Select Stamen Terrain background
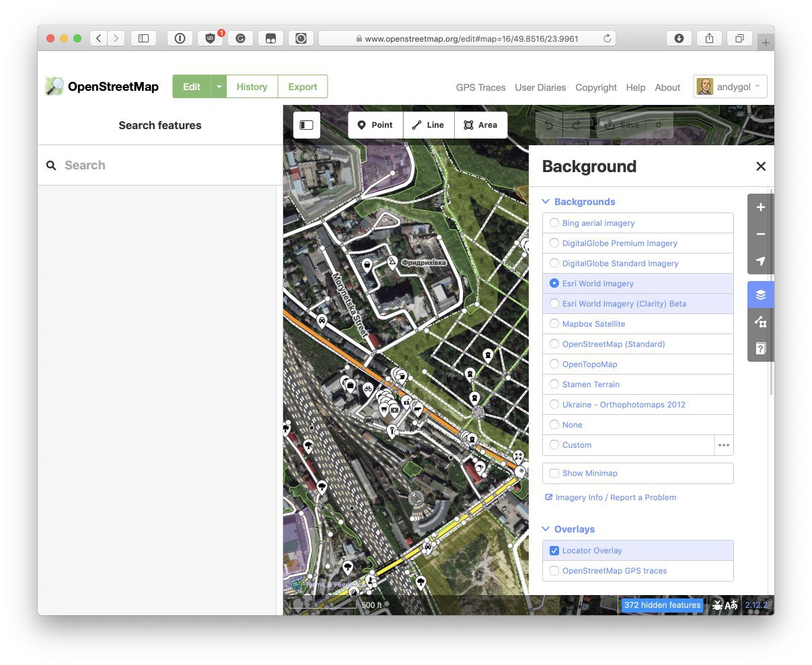The height and width of the screenshot is (665, 812). point(638,385)
